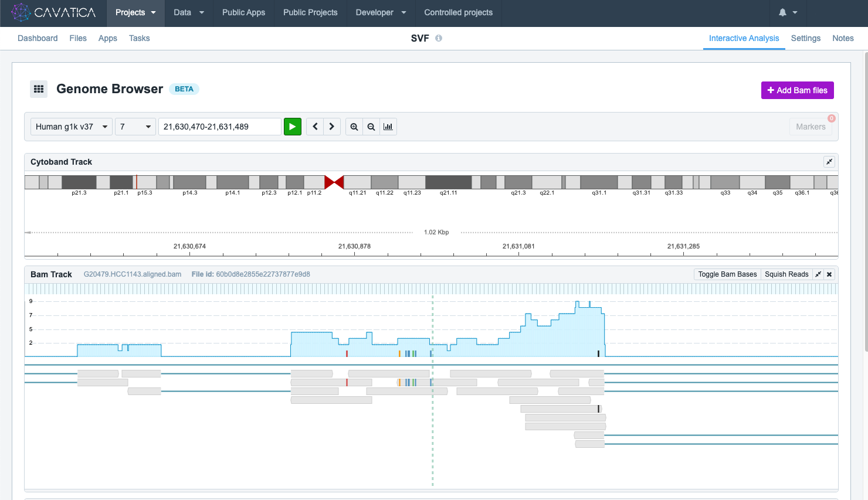Collapse the Cytoband Track panel
The width and height of the screenshot is (868, 500).
(x=829, y=162)
